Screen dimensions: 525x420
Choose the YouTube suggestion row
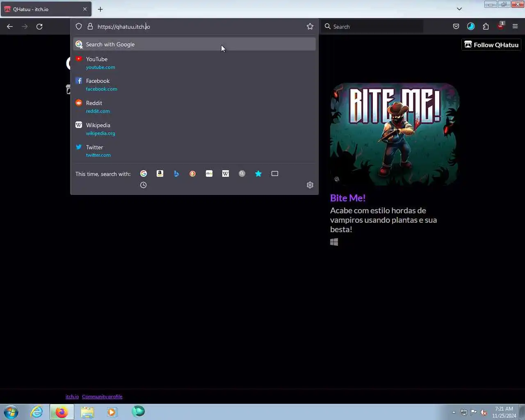point(194,63)
